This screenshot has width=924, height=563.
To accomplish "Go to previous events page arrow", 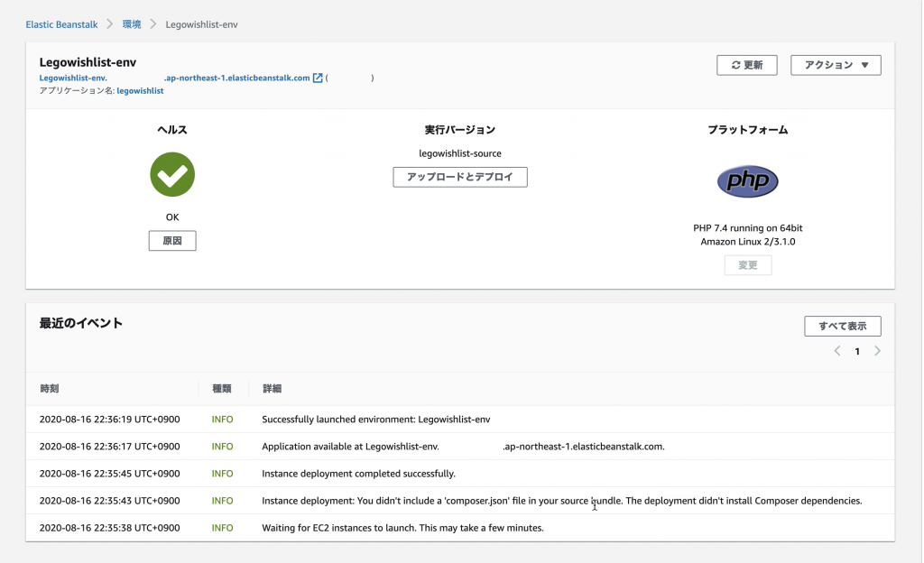I will (x=836, y=351).
